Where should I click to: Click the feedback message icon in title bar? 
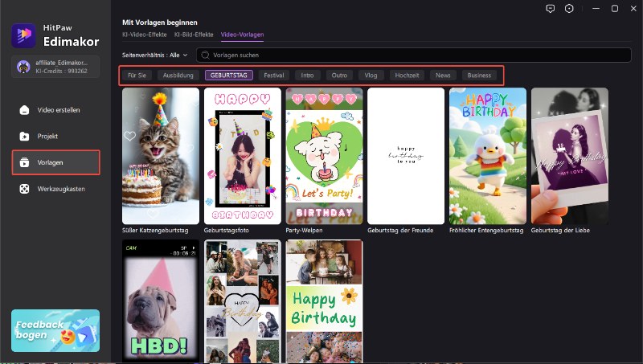(x=550, y=8)
